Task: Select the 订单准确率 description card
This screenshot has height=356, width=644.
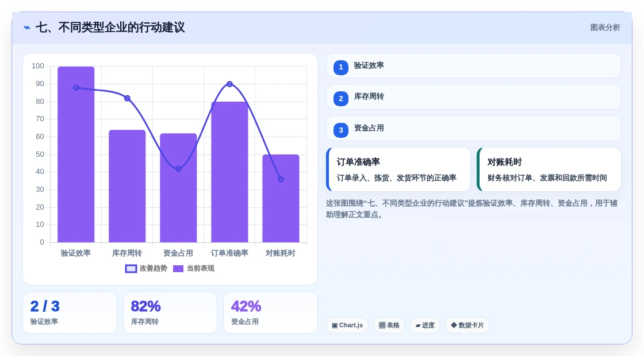Action: 398,169
